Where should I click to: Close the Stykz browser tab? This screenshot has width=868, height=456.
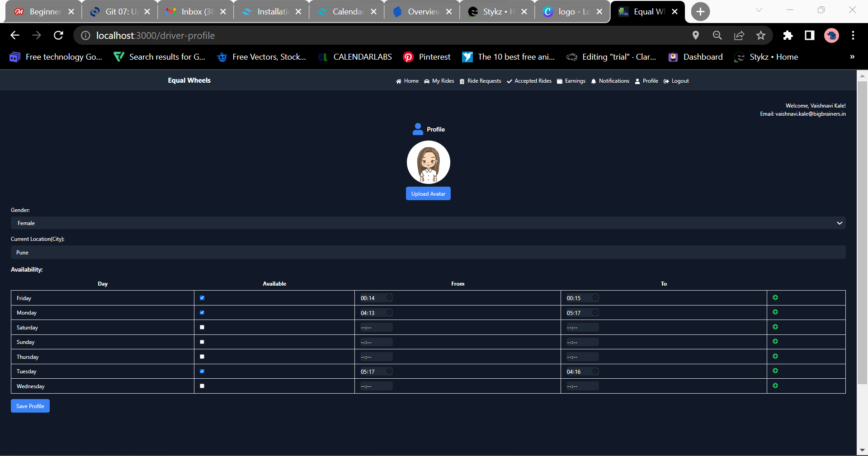coord(524,12)
